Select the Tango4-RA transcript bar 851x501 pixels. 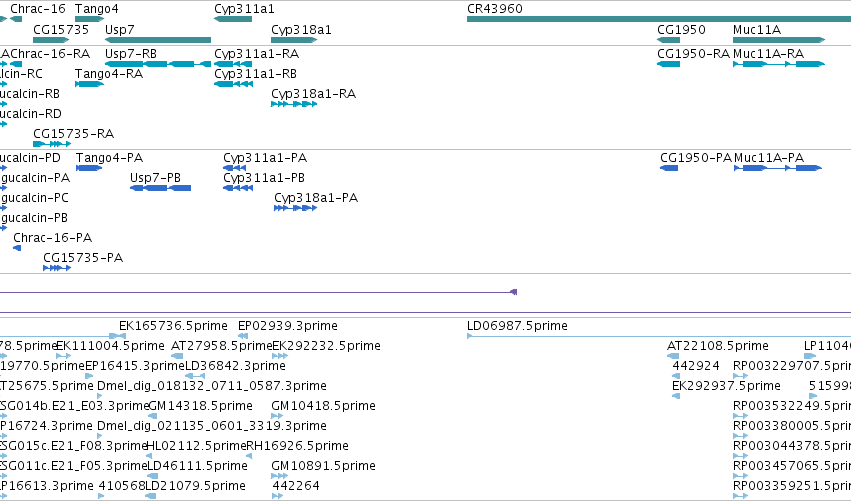(x=90, y=84)
